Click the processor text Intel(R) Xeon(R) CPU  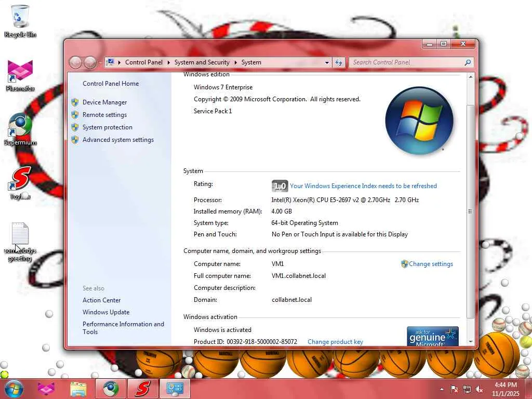coord(345,200)
